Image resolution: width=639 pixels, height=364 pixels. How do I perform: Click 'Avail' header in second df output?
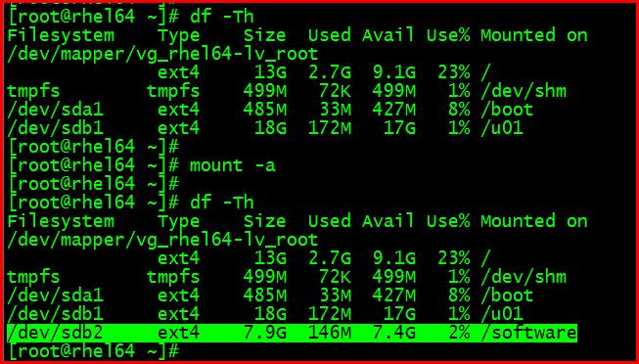(x=388, y=221)
